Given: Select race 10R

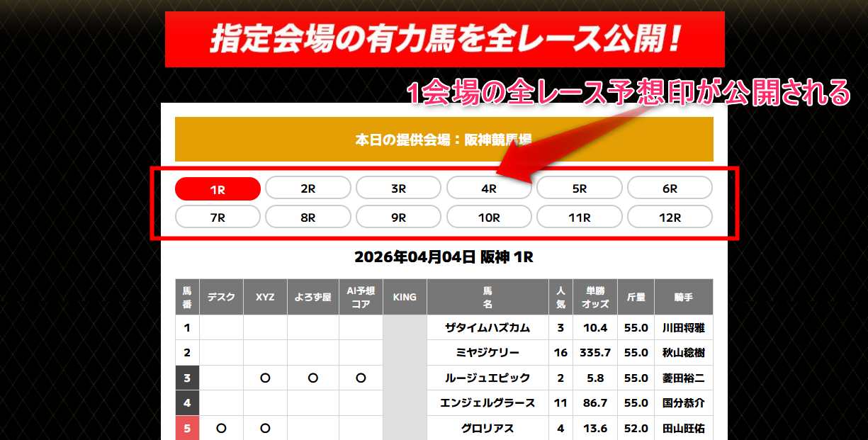Looking at the screenshot, I should point(489,216).
